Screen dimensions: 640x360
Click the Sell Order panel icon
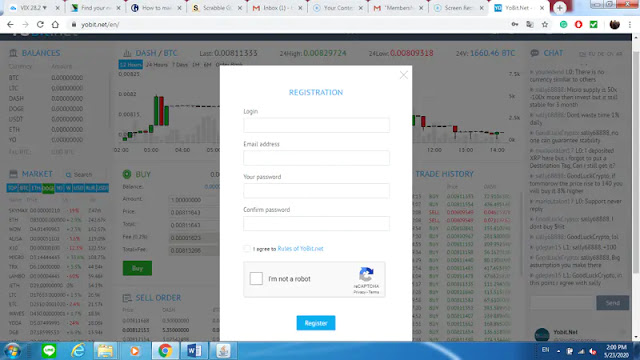127,298
